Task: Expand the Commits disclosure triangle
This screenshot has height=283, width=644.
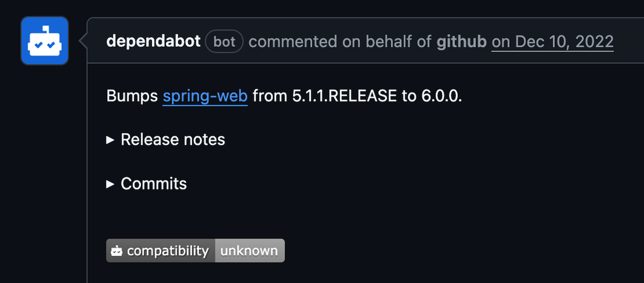Action: [x=111, y=184]
